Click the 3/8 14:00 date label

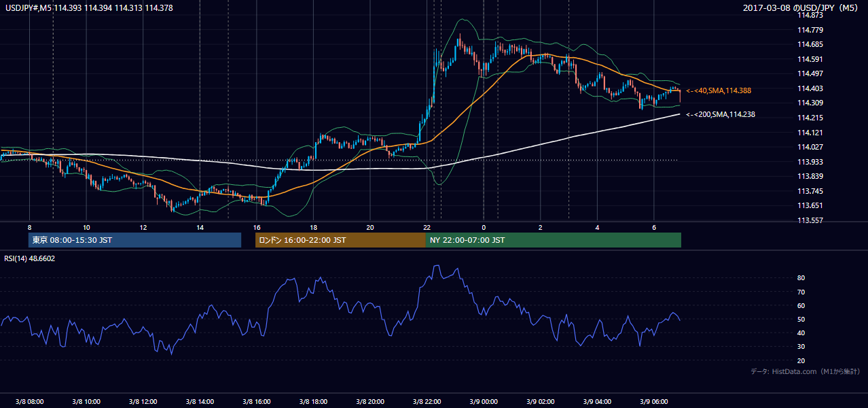[x=200, y=402]
